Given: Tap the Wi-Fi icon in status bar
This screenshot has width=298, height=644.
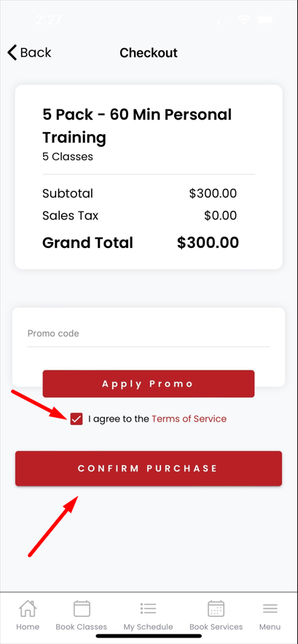Looking at the screenshot, I should (x=246, y=19).
